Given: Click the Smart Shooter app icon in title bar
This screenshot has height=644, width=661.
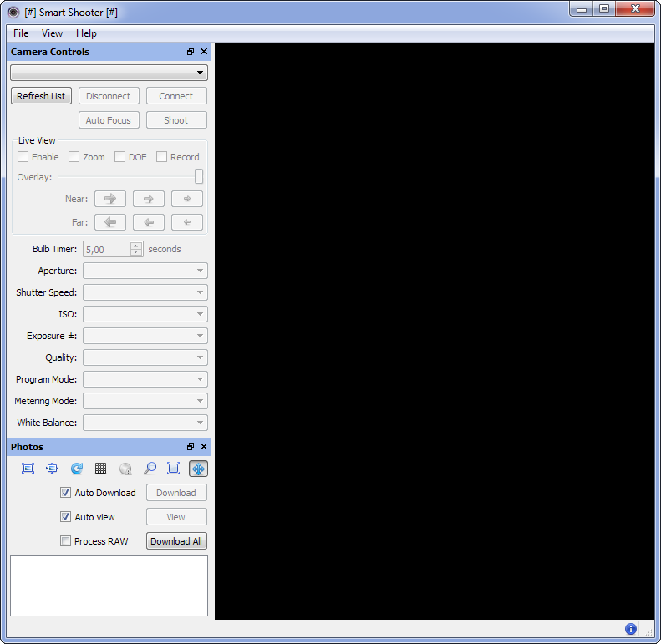Looking at the screenshot, I should point(13,13).
